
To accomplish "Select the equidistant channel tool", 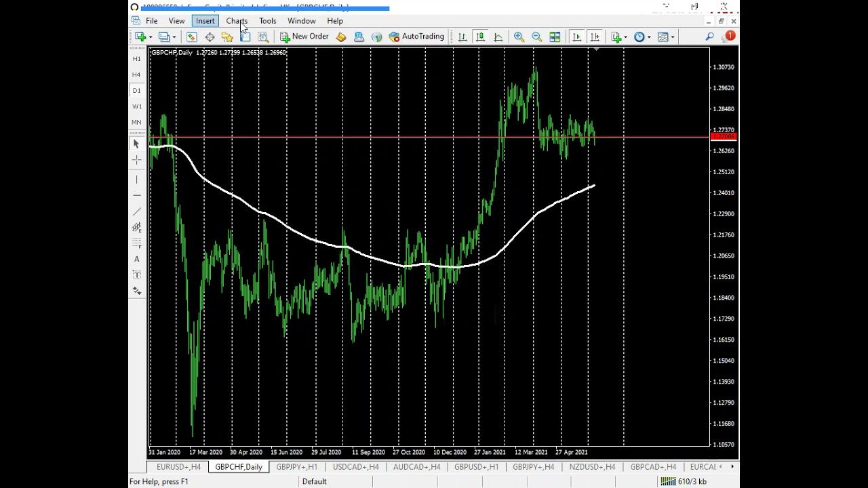I will [136, 228].
